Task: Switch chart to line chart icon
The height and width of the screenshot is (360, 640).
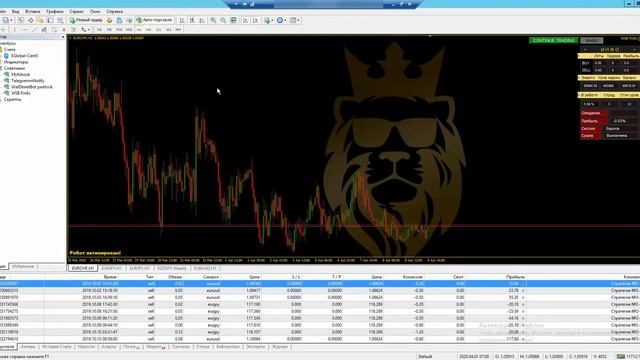Action: tap(202, 20)
